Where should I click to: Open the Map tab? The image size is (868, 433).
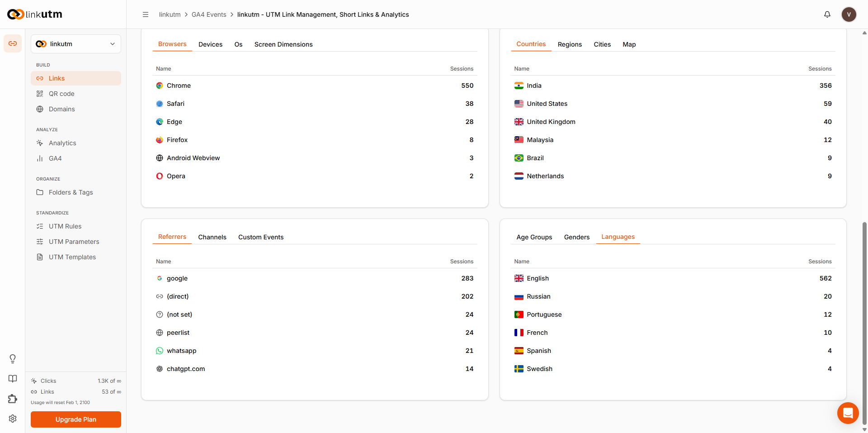click(629, 44)
